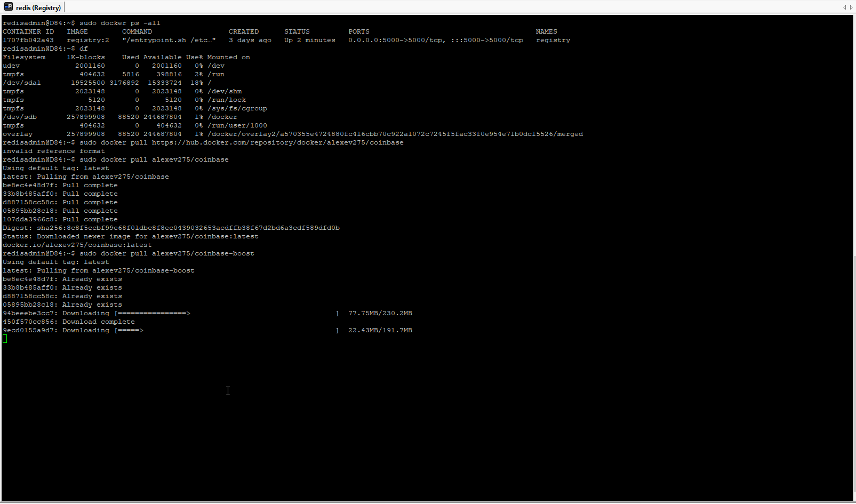Click the green terminal cursor block

(x=5, y=339)
